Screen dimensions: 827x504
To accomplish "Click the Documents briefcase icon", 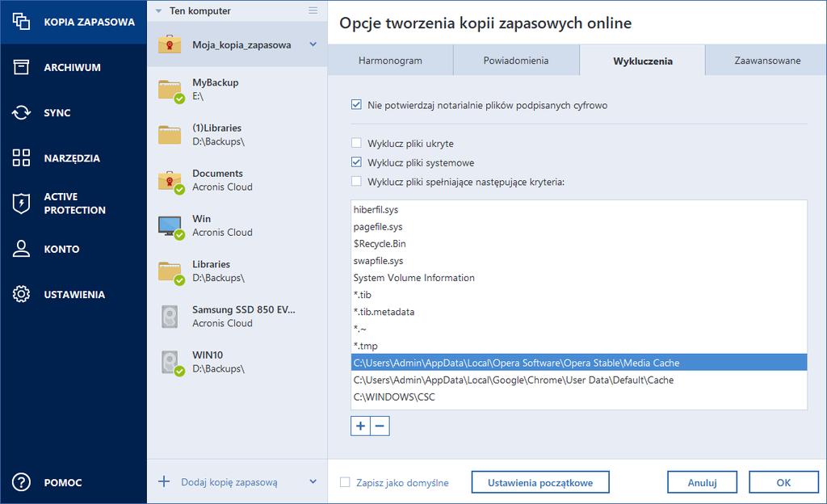I will point(171,181).
